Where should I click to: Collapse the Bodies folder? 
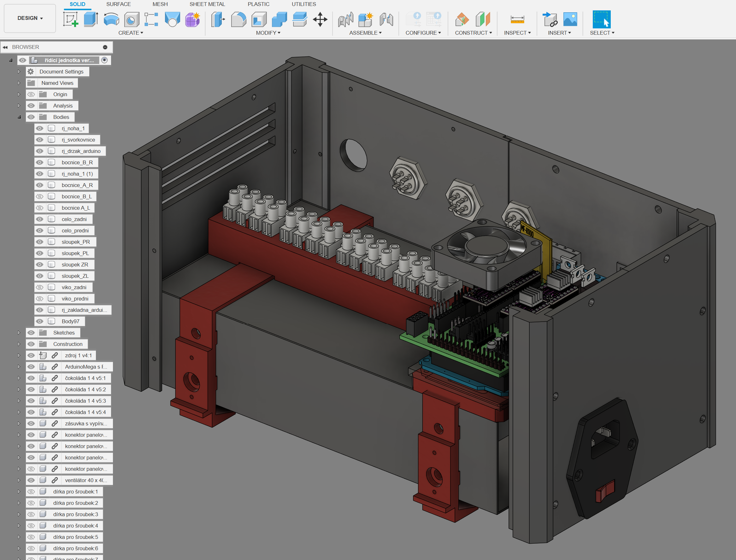19,117
